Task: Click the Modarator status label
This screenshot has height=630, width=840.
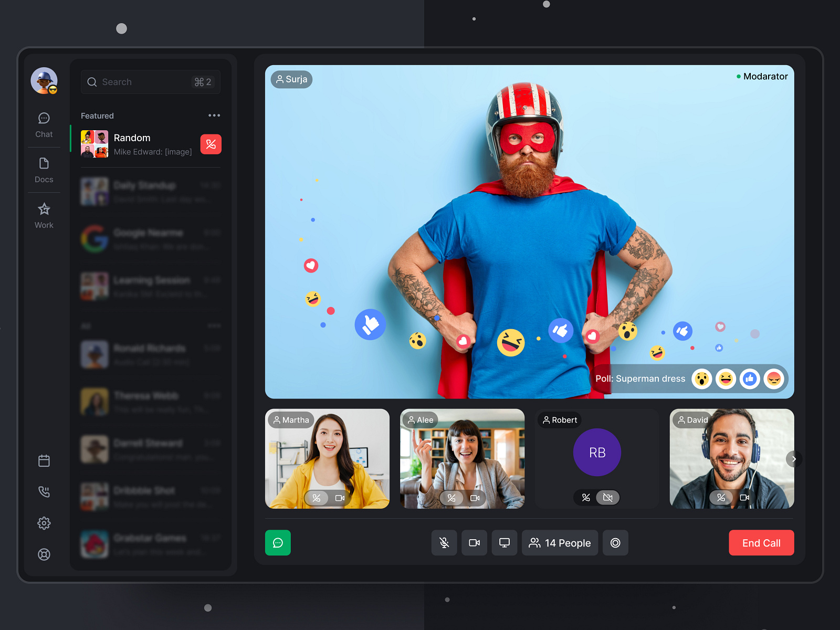Action: 762,76
